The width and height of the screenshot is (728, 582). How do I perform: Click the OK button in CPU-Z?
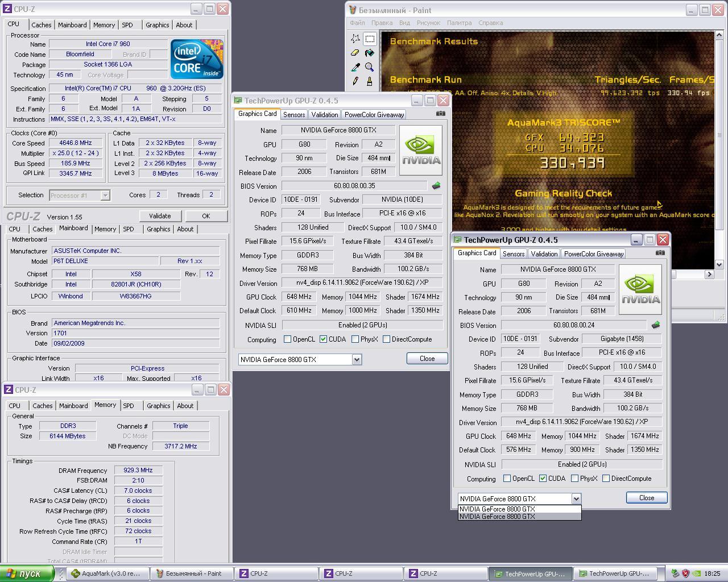pos(206,216)
